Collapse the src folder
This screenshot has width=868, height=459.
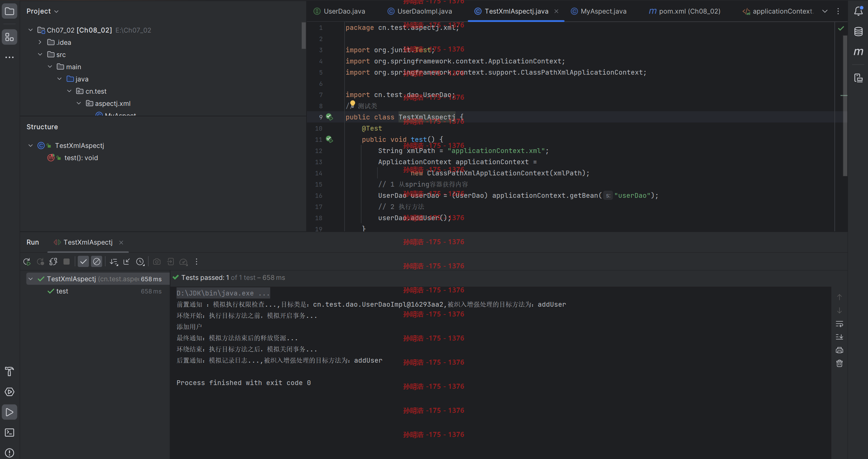pos(40,55)
